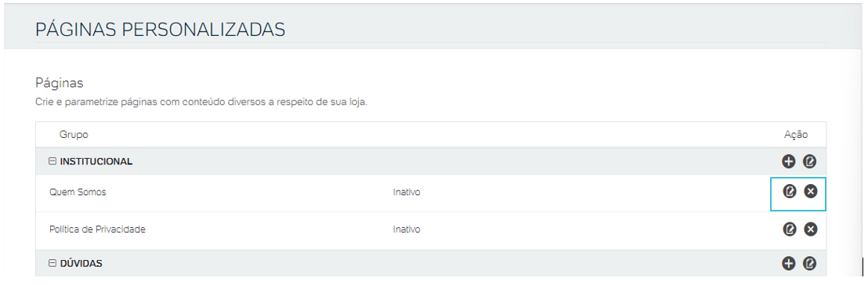Click the Inativo status of Quem Somos
Image resolution: width=868 pixels, height=285 pixels.
pos(407,193)
